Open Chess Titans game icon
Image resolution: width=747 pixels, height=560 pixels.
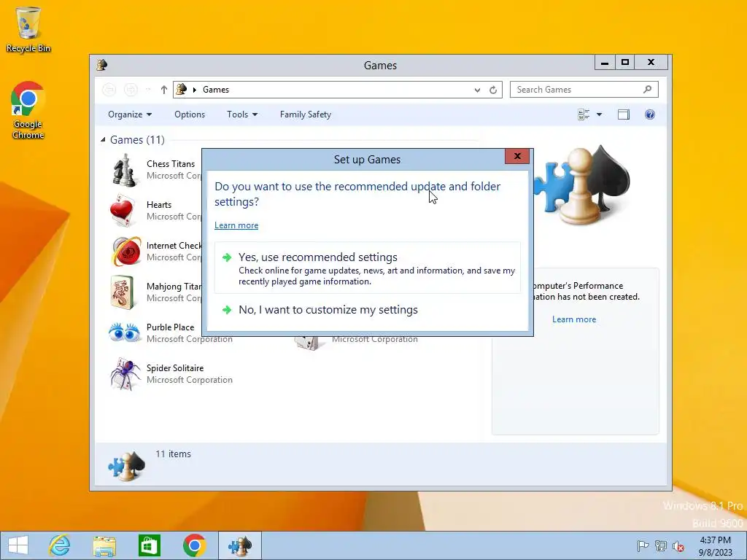(125, 170)
